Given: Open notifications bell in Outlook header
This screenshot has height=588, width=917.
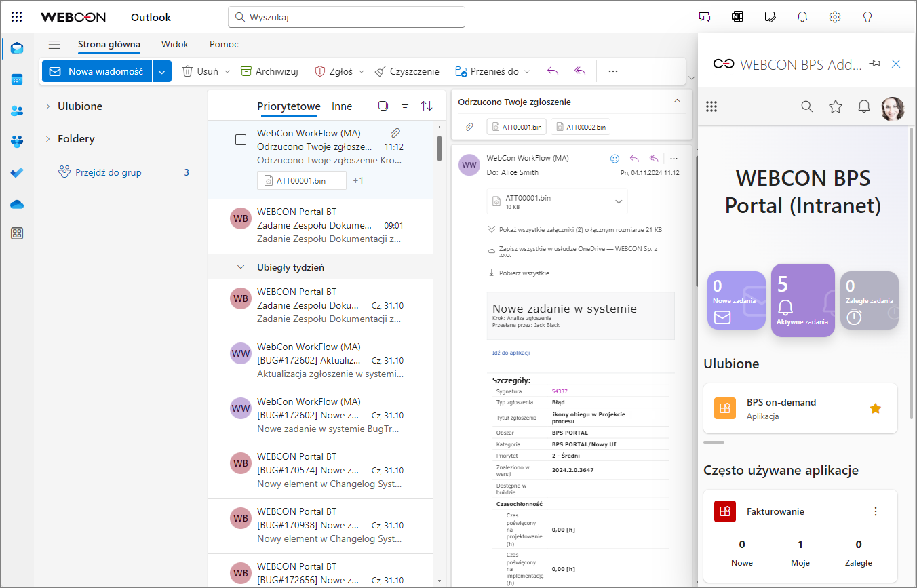Looking at the screenshot, I should pyautogui.click(x=802, y=17).
